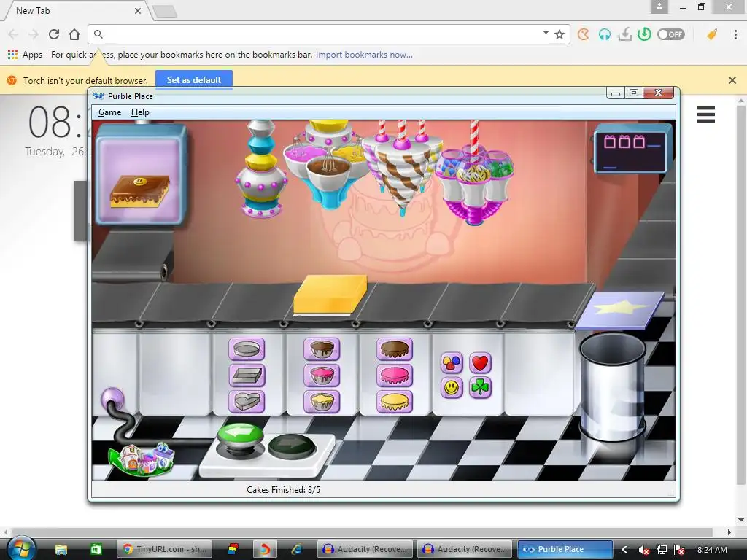Open File Explorer from the taskbar
This screenshot has height=560, width=747.
61,549
